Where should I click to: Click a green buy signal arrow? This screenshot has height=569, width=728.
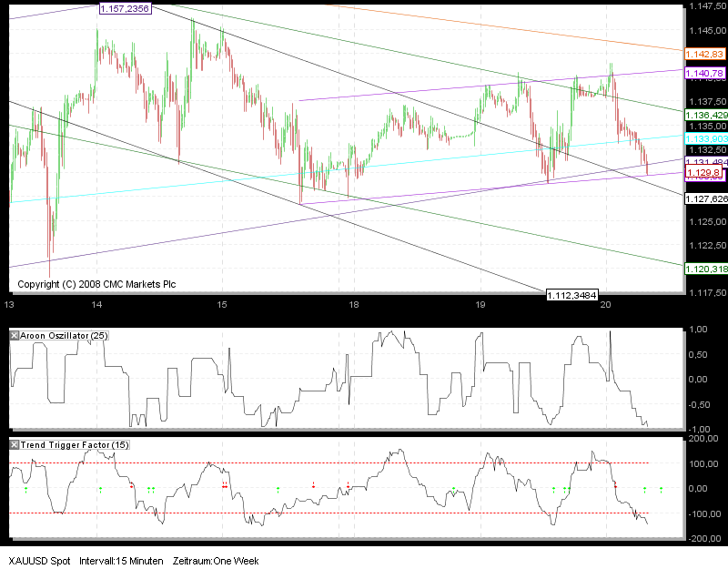(100, 489)
